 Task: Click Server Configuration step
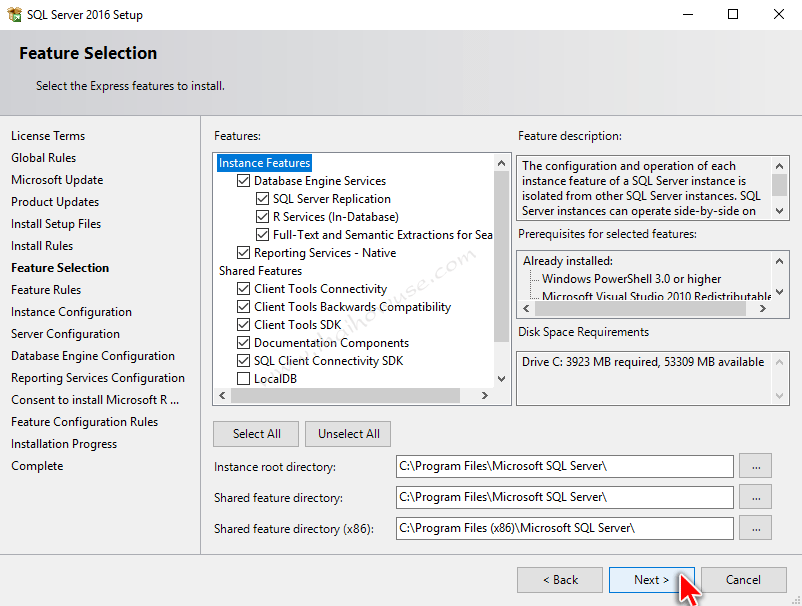pyautogui.click(x=65, y=334)
